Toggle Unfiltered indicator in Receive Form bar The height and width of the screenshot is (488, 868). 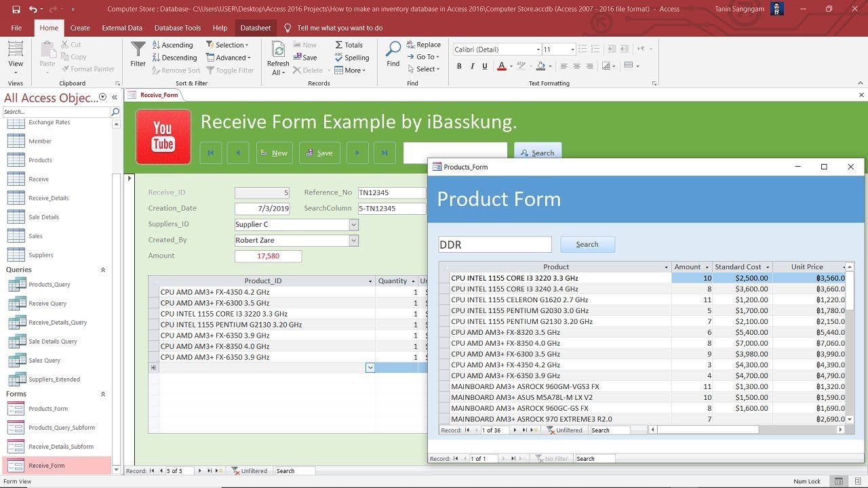tap(249, 471)
